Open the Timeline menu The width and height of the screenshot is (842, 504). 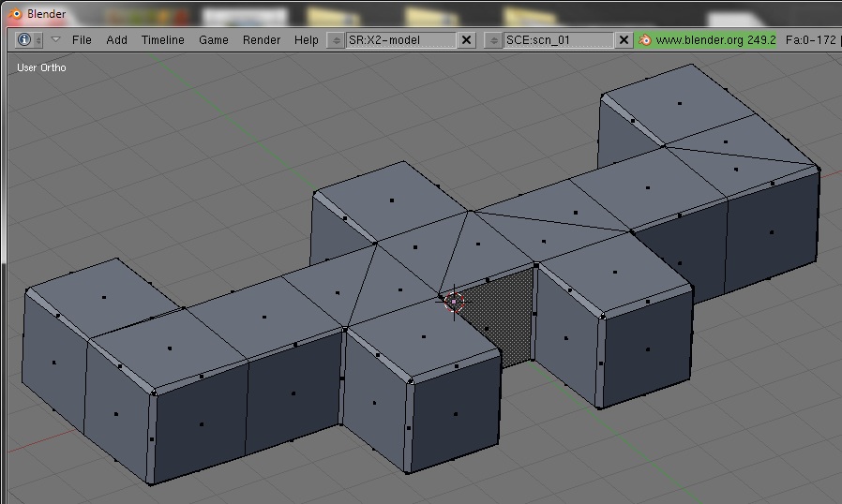point(163,39)
